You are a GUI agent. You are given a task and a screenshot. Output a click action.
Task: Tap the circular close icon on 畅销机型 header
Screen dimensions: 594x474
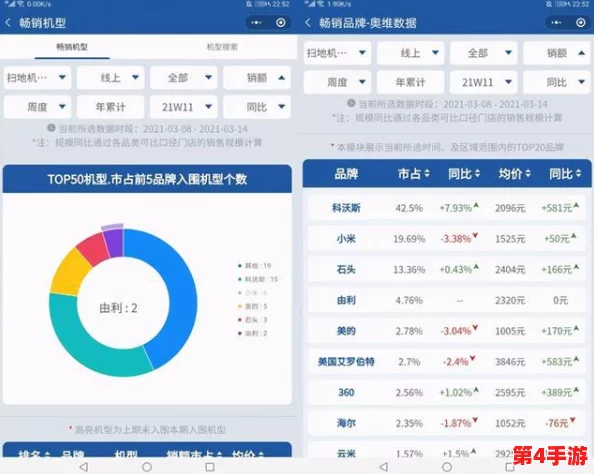coord(281,23)
